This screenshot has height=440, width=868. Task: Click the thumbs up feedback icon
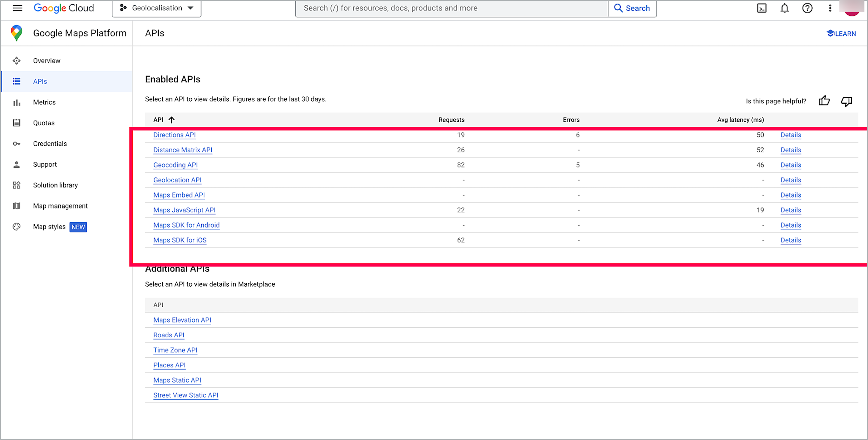[824, 101]
